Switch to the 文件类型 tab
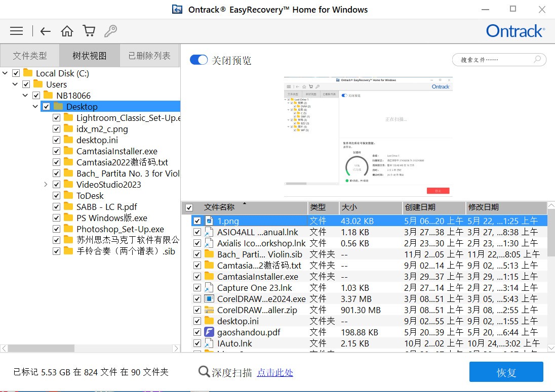Viewport: 555px width, 392px height. (x=30, y=55)
